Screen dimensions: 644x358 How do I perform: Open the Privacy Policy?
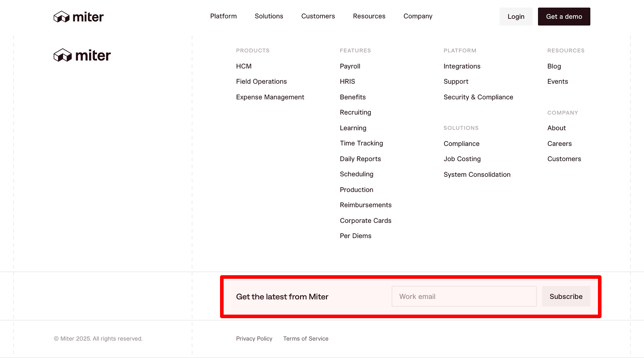[x=254, y=338]
